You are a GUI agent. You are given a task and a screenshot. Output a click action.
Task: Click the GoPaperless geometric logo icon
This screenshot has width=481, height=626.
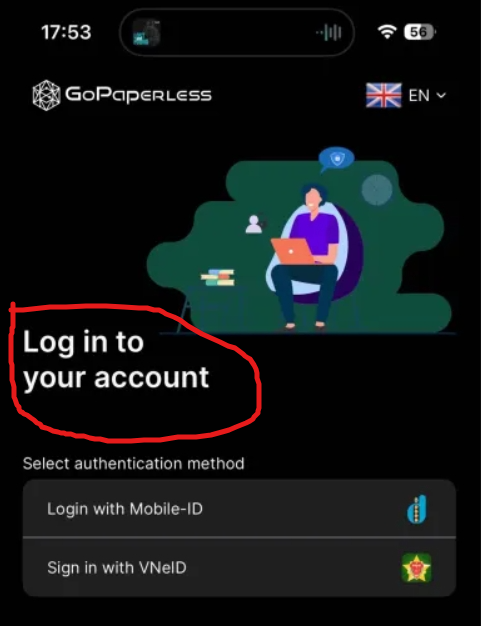tap(46, 95)
